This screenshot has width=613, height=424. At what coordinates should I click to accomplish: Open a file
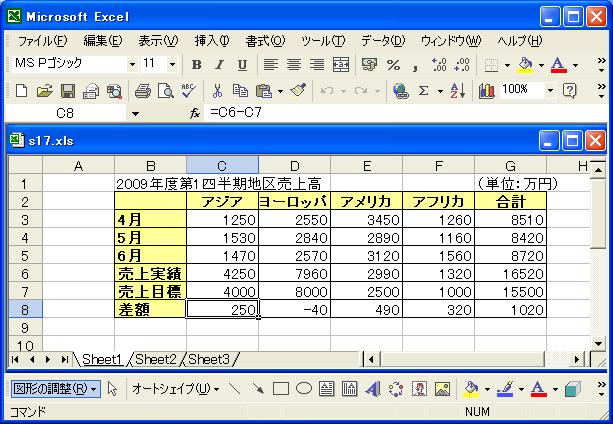point(45,91)
